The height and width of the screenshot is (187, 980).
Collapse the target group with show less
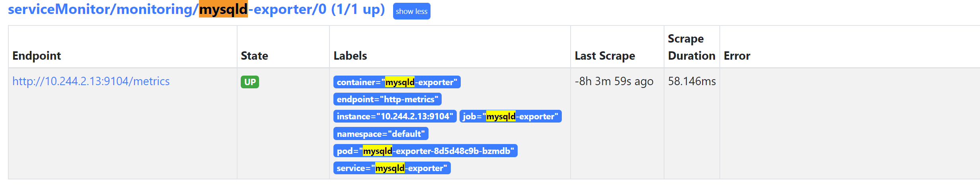[x=411, y=11]
